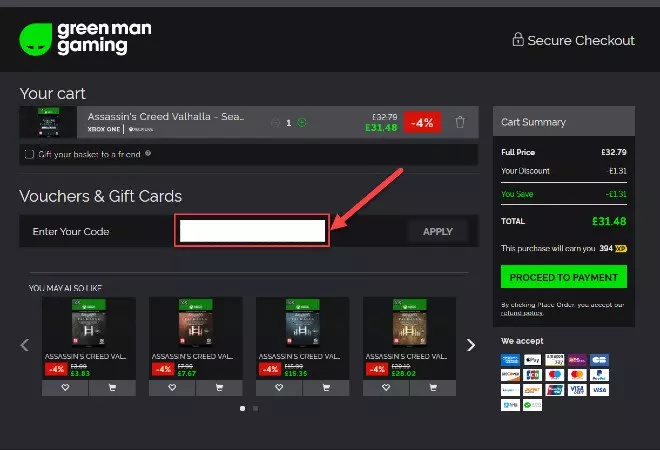This screenshot has width=660, height=450.
Task: Add the £3.83 item to wishlist
Action: pos(65,388)
